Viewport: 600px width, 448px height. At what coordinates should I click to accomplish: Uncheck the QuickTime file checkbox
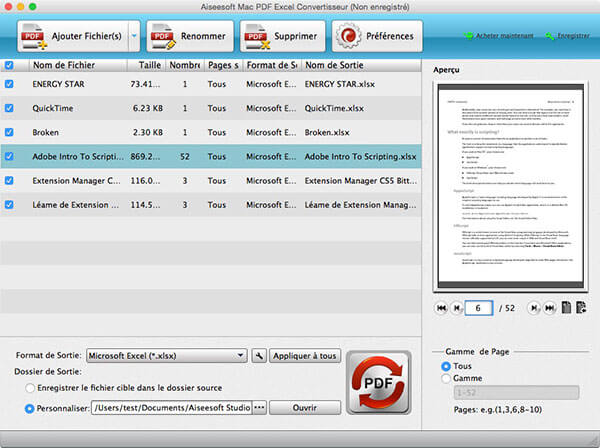(x=9, y=108)
